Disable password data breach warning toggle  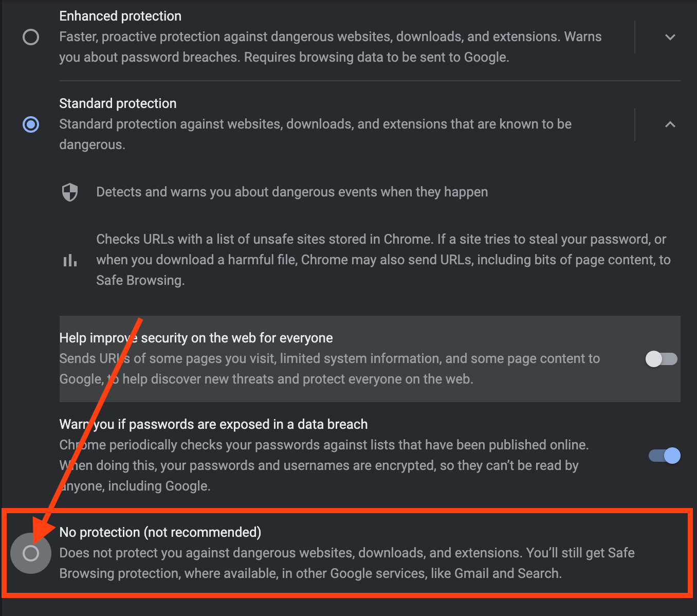[665, 456]
